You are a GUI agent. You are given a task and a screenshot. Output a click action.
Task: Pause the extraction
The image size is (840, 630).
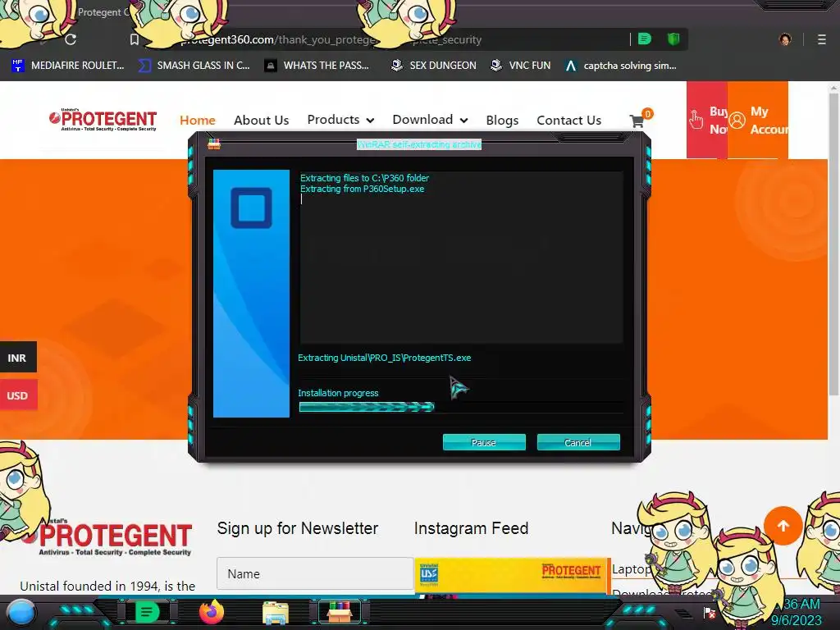click(484, 442)
